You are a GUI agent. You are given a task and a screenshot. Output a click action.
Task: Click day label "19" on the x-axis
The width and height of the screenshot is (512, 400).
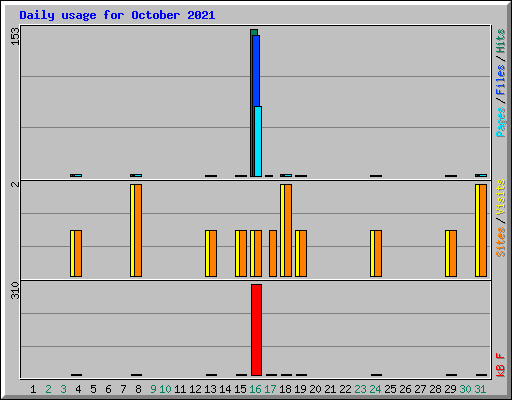(x=300, y=389)
